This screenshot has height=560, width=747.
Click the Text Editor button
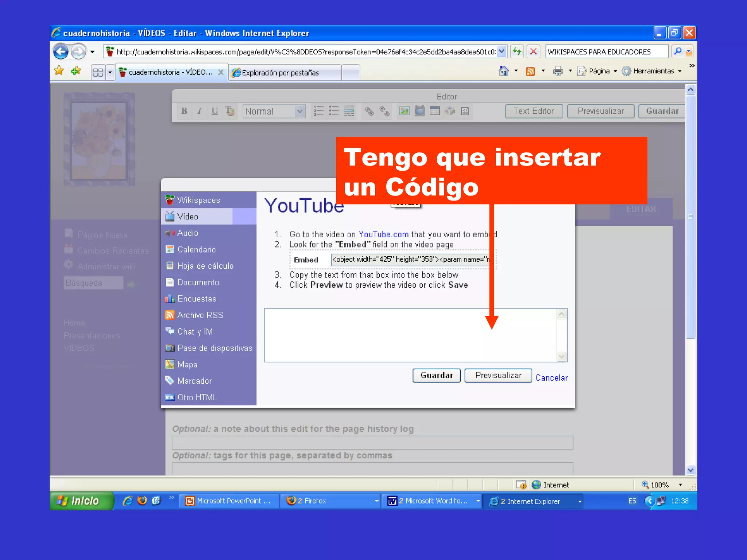(534, 111)
